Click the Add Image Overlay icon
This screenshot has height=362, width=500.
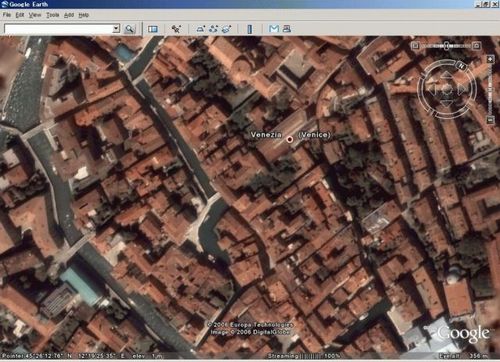(x=226, y=29)
